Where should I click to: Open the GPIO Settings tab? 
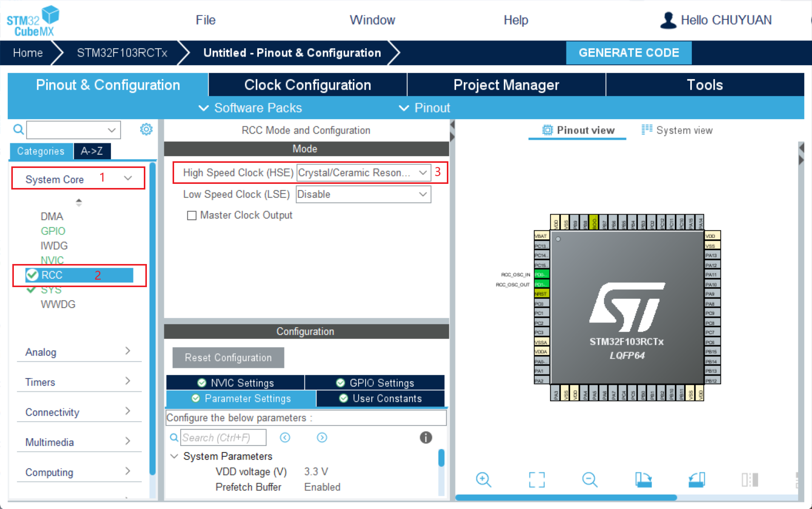375,383
